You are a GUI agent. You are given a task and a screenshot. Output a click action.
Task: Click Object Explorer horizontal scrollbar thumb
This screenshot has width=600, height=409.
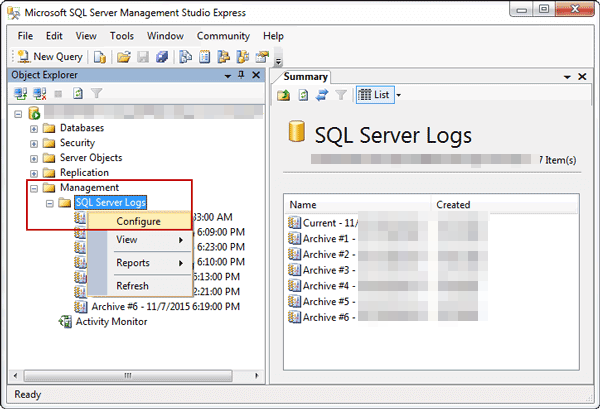click(128, 375)
